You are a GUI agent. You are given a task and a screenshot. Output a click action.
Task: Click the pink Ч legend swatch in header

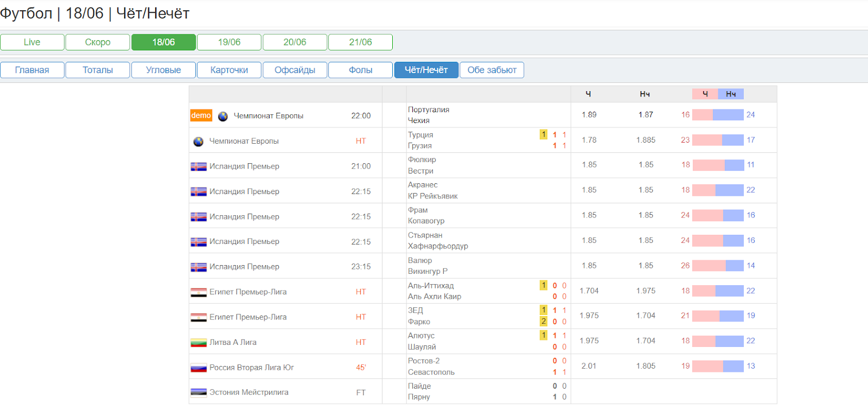click(x=705, y=94)
